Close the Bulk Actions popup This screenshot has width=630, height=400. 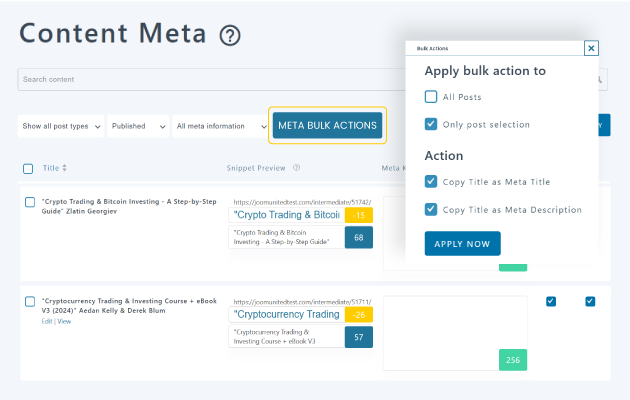[x=591, y=48]
